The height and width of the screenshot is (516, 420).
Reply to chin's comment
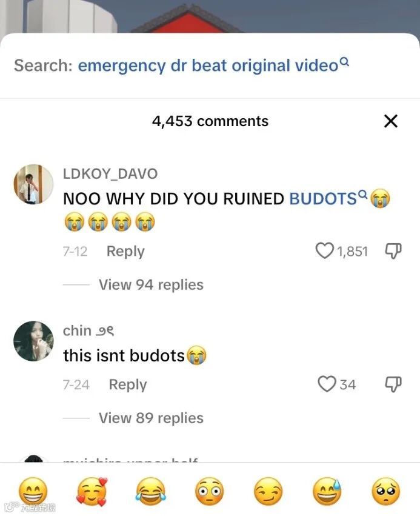(128, 384)
